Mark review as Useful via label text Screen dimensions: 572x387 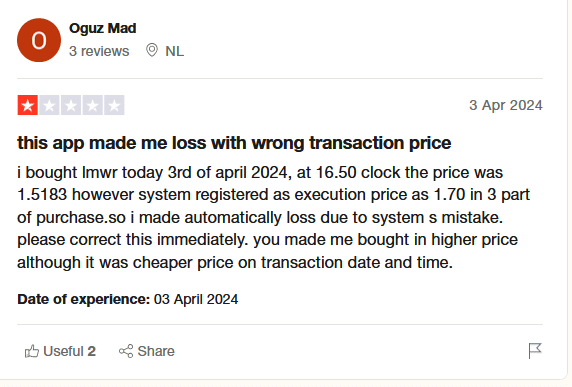click(x=63, y=351)
